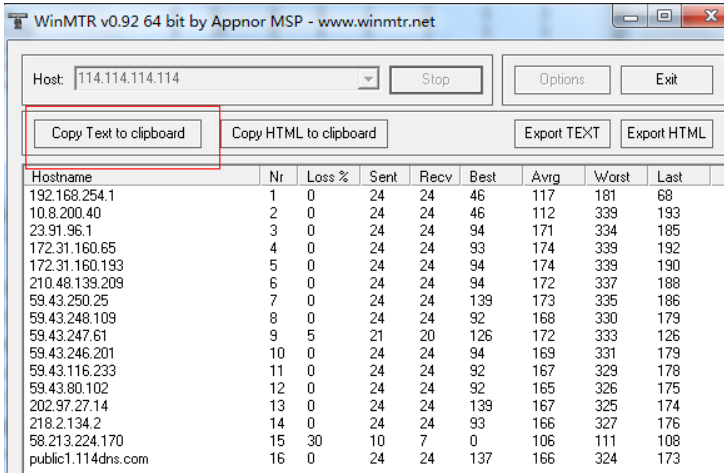Select the Avrg column header
Viewport: 724px width, 473px height.
555,177
